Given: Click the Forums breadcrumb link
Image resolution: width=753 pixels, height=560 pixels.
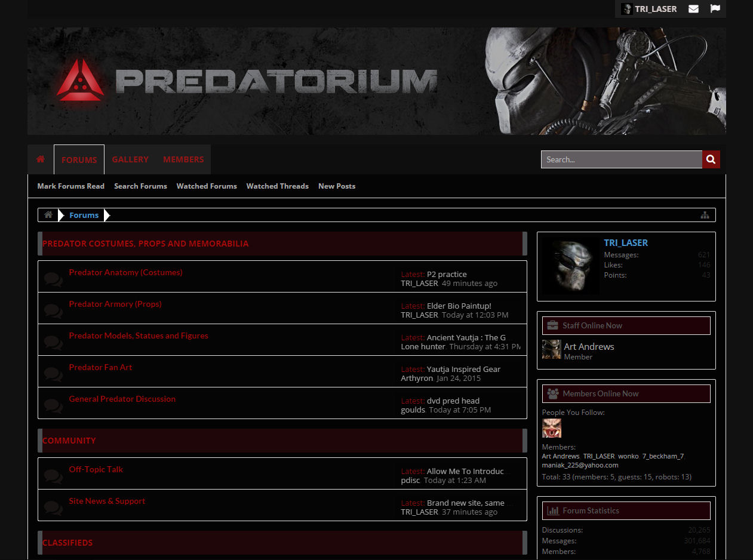Looking at the screenshot, I should 84,215.
